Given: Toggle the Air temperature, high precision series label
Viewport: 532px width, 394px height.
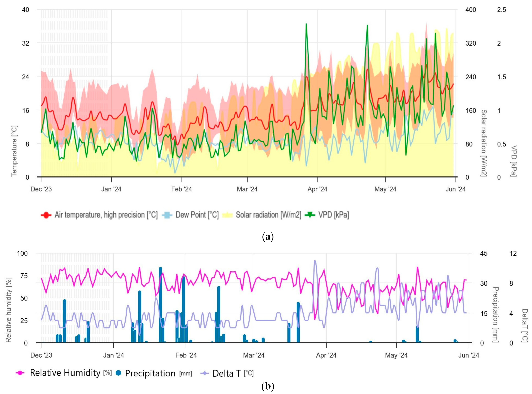Looking at the screenshot, I should (106, 215).
